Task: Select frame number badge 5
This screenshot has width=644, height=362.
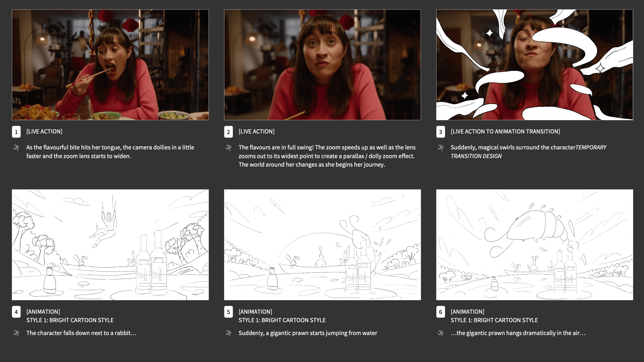Action: click(228, 312)
